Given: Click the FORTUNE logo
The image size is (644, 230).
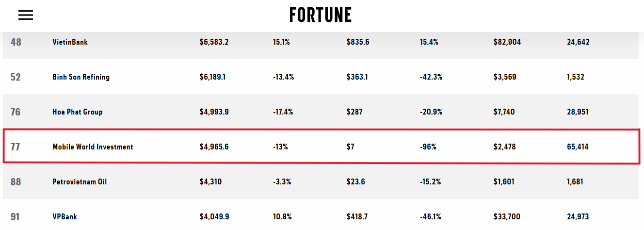Looking at the screenshot, I should [x=321, y=15].
